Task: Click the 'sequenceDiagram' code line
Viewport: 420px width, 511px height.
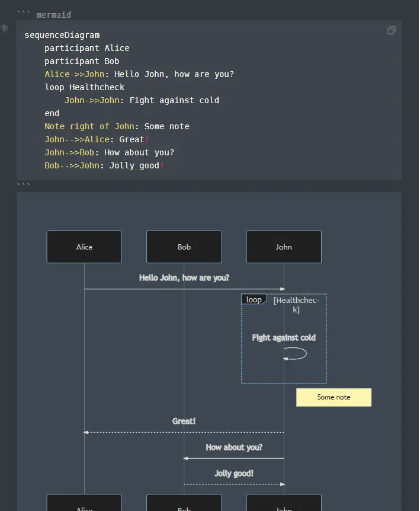Action: (x=62, y=35)
